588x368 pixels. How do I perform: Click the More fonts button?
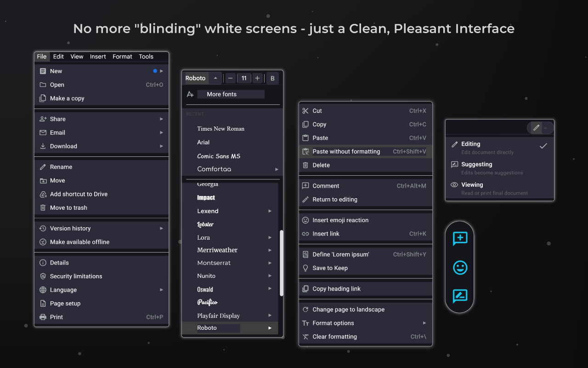[231, 94]
